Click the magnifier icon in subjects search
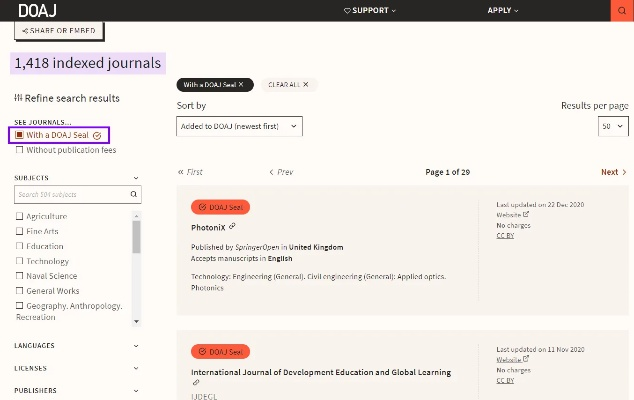The height and width of the screenshot is (400, 634). pos(134,195)
